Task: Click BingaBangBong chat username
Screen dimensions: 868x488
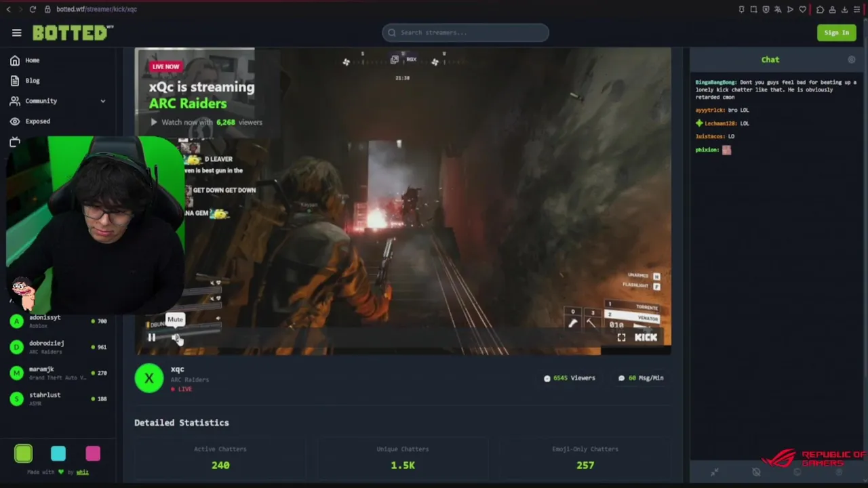Action: point(716,83)
